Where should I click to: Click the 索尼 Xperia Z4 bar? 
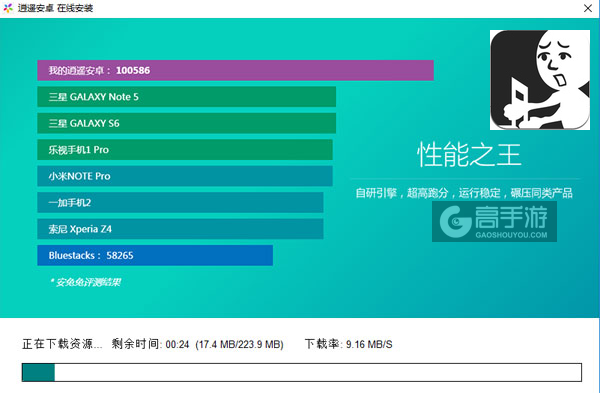click(180, 229)
